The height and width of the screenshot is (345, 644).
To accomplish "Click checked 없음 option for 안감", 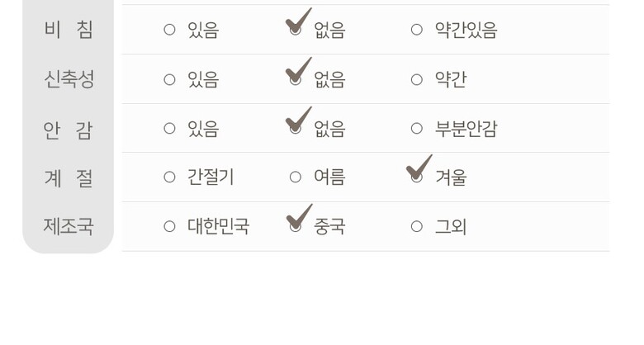I will pyautogui.click(x=296, y=129).
